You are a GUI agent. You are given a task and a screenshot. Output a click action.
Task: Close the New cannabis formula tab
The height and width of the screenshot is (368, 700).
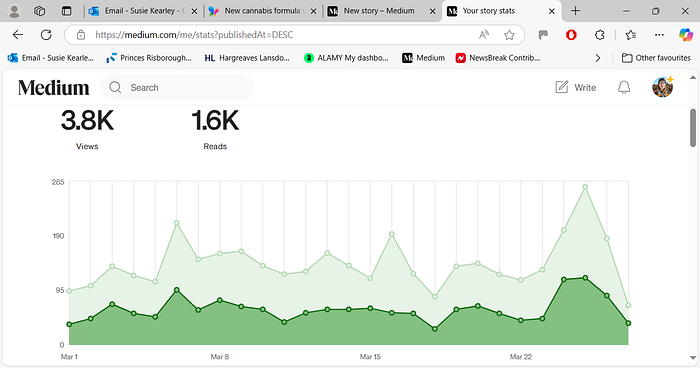313,12
